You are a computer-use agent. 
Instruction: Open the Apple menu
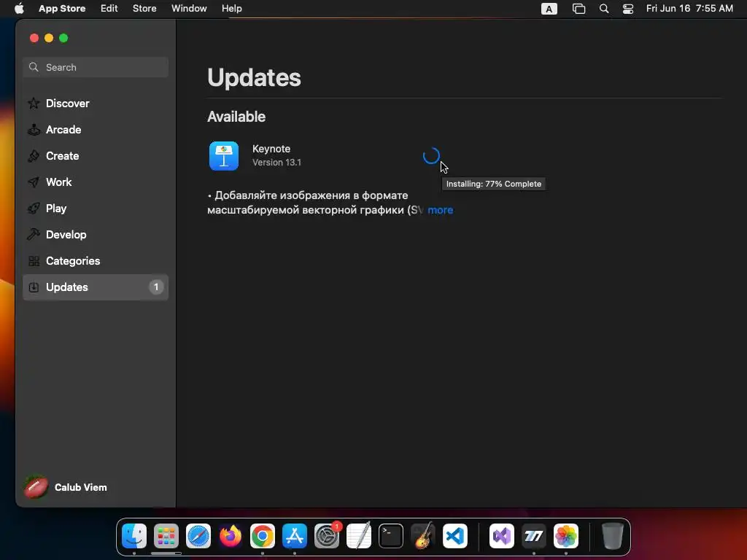coord(19,9)
